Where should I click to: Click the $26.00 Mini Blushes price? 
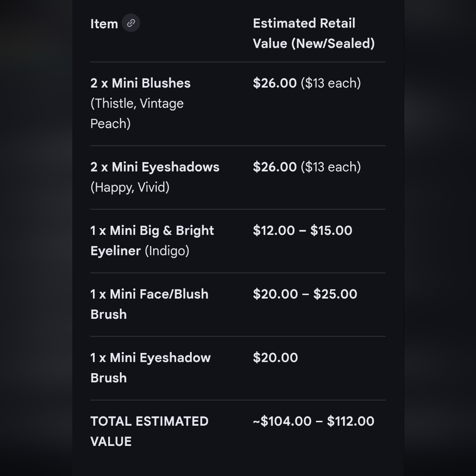275,83
